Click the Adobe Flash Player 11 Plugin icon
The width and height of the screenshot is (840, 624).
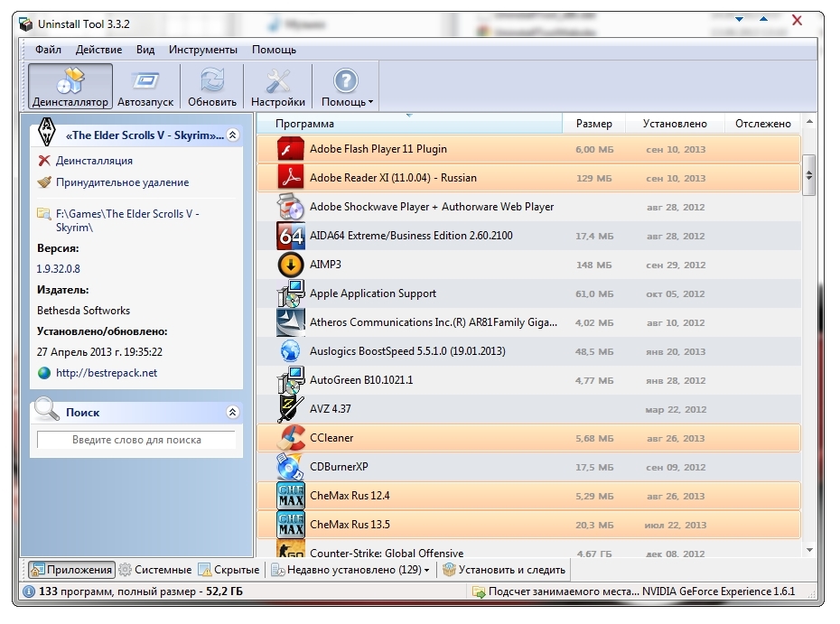[291, 149]
